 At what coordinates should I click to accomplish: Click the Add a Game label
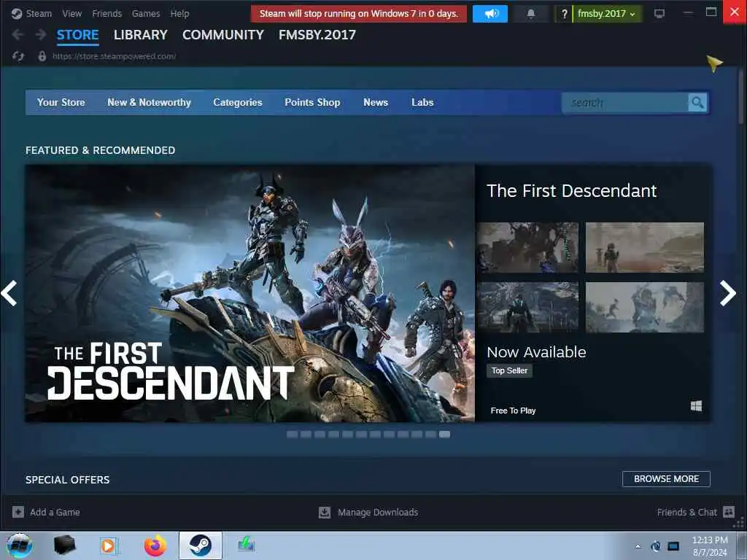tap(55, 513)
